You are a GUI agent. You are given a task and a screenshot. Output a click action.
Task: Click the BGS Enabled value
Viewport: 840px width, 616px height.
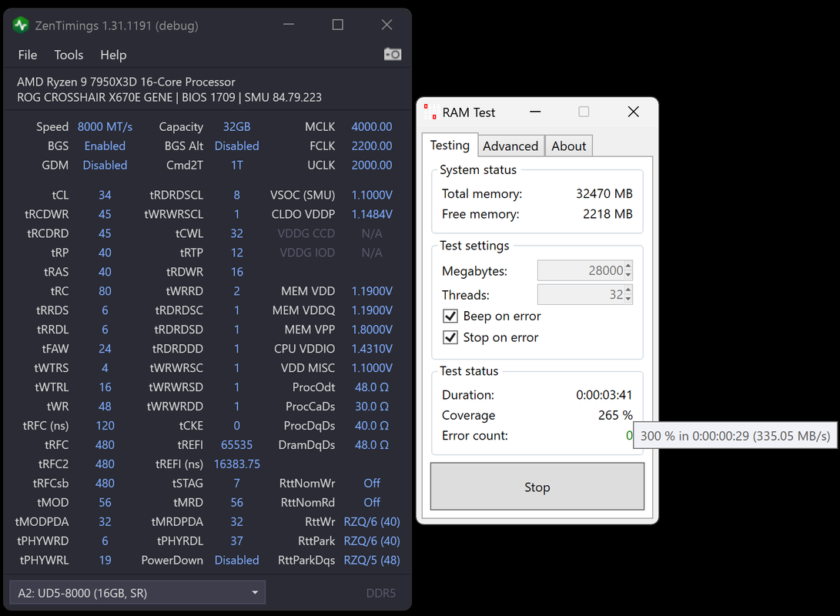[105, 146]
